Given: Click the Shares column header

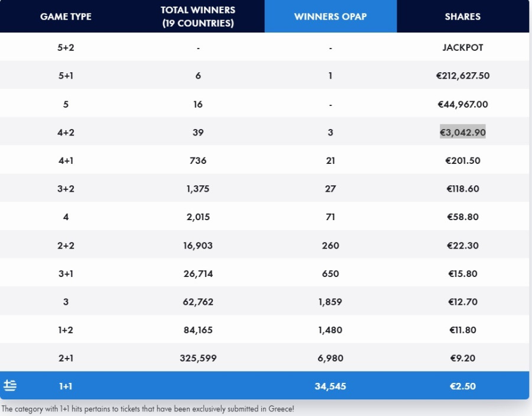Looking at the screenshot, I should tap(462, 17).
